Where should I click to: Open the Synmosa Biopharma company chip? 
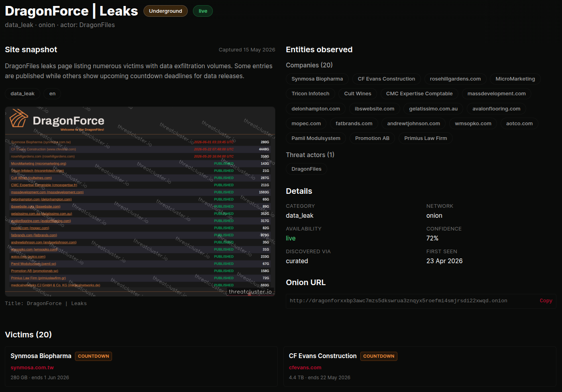(317, 79)
